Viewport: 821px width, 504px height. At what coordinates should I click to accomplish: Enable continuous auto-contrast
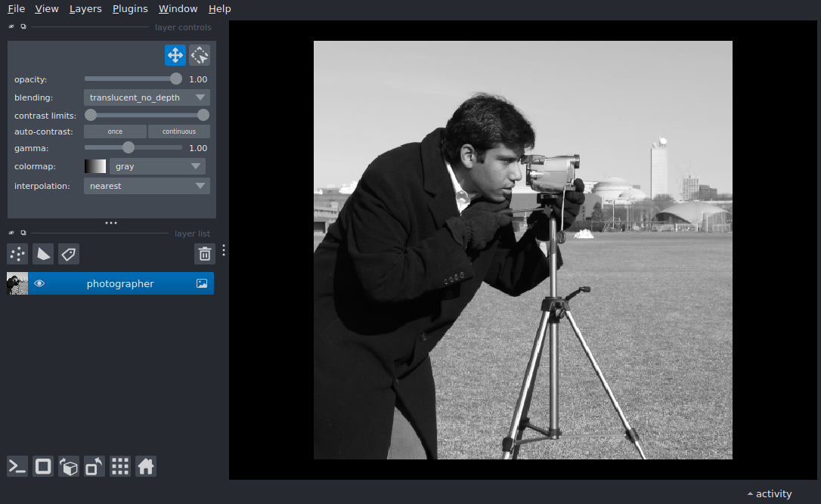[x=179, y=131]
